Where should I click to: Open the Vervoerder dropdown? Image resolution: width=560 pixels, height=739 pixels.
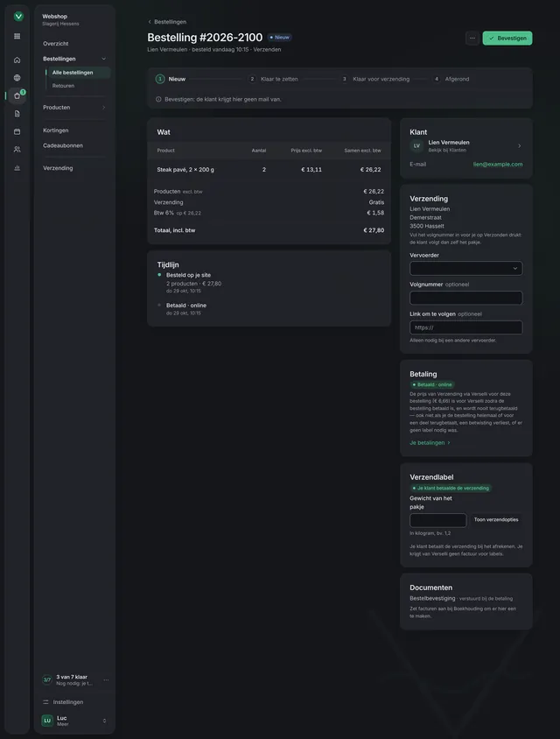pyautogui.click(x=465, y=268)
